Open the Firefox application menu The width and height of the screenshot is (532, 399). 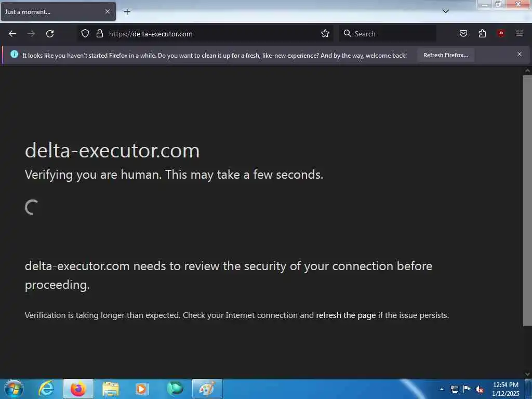click(x=520, y=33)
